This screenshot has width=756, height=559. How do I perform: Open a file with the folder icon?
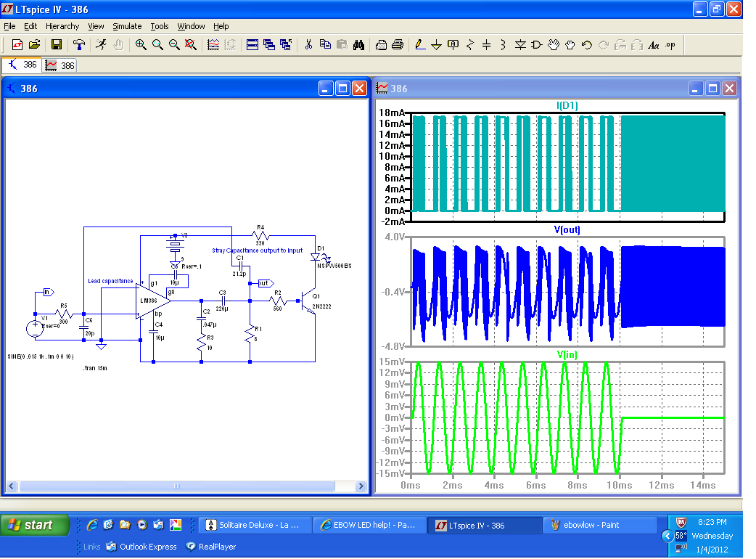coord(34,45)
